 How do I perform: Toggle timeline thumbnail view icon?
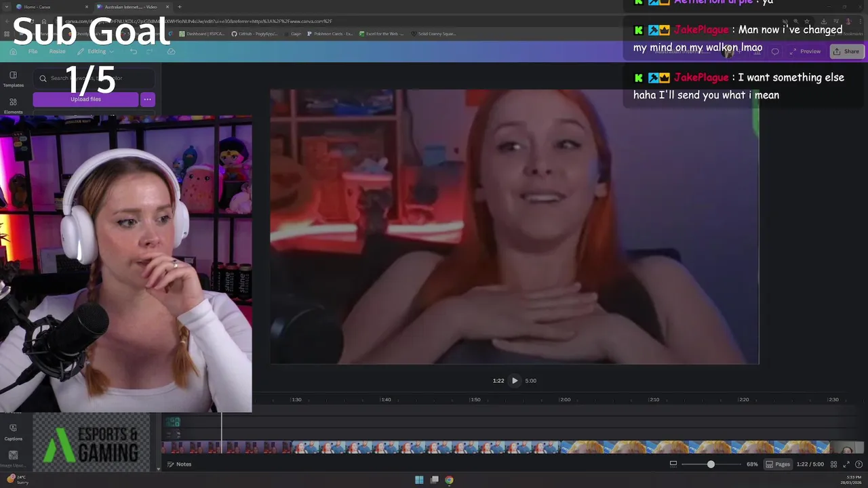click(x=673, y=464)
